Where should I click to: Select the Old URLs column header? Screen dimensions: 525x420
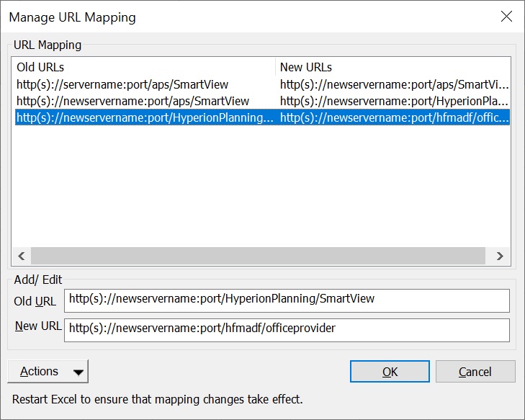(x=143, y=67)
